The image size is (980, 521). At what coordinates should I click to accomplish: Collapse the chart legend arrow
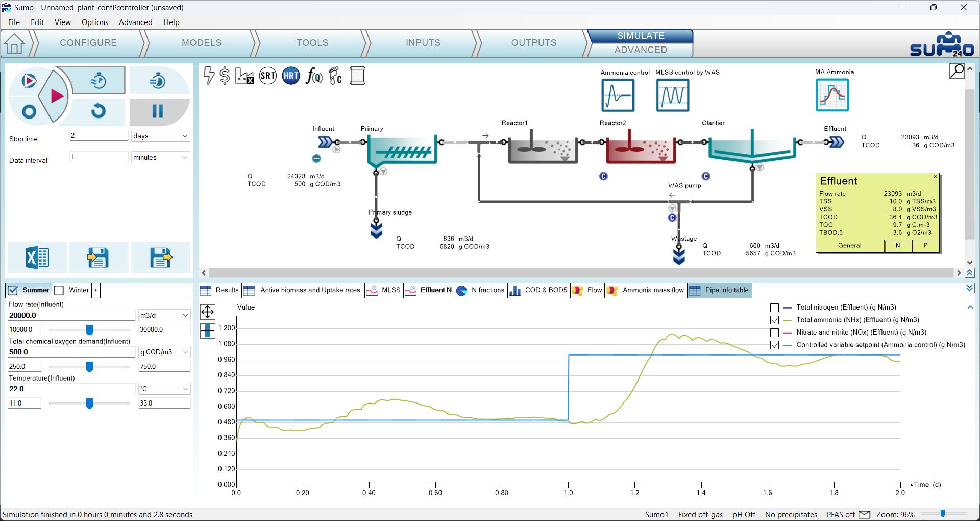[x=970, y=307]
